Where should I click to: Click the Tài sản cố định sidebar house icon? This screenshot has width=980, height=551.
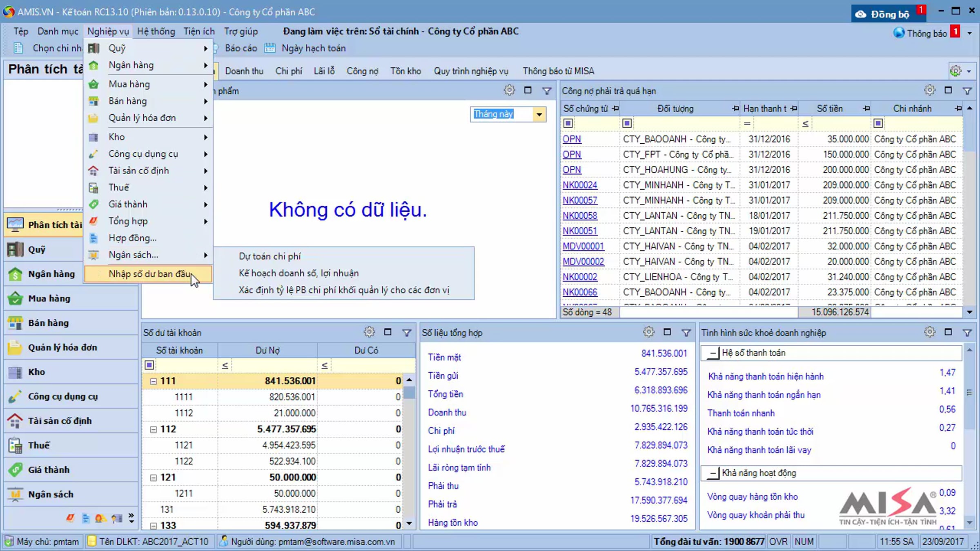tap(16, 421)
